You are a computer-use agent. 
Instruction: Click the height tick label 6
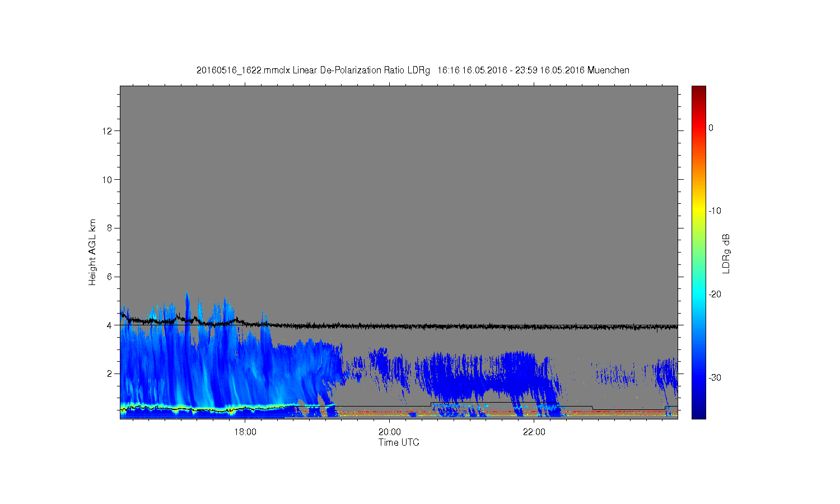click(x=110, y=277)
